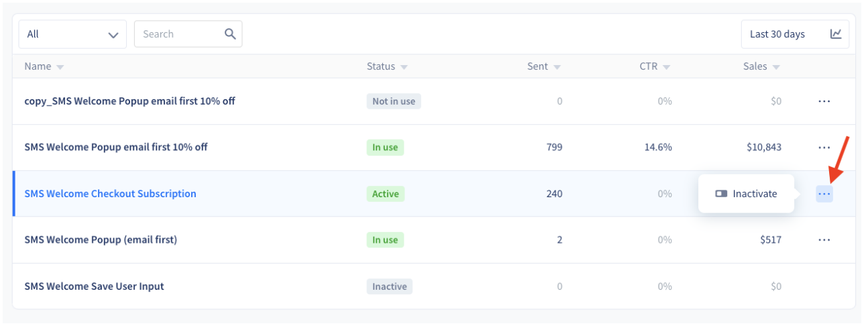Click the toggle icon beside Inactivate
This screenshot has height=330, width=868.
721,194
